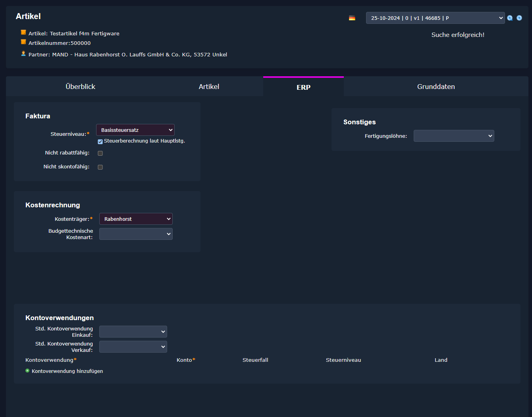The image size is (532, 417).
Task: Switch to the Überblick tab
Action: (80, 87)
